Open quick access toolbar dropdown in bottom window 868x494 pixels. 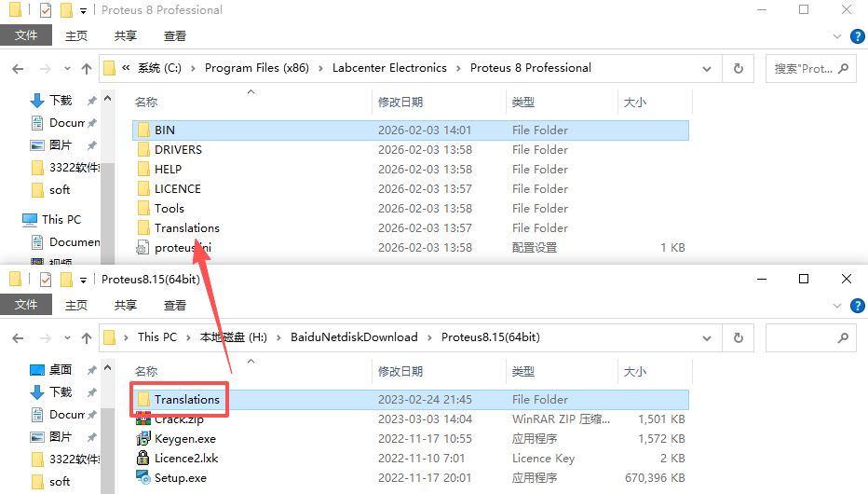click(x=83, y=280)
